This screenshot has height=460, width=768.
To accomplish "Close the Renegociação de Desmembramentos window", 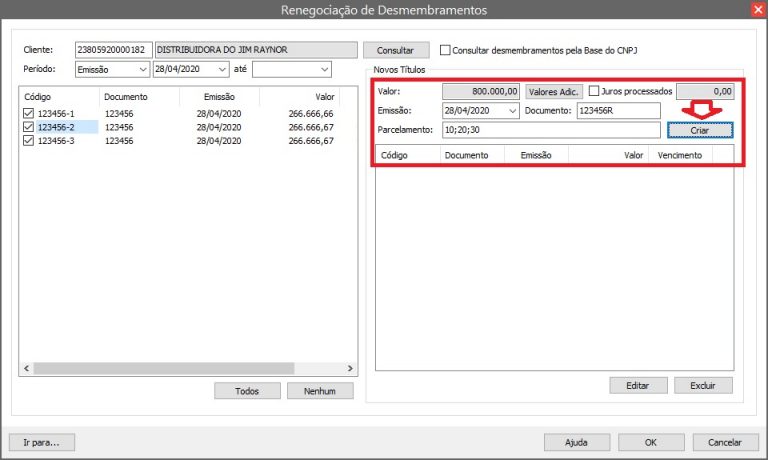I will tap(758, 10).
